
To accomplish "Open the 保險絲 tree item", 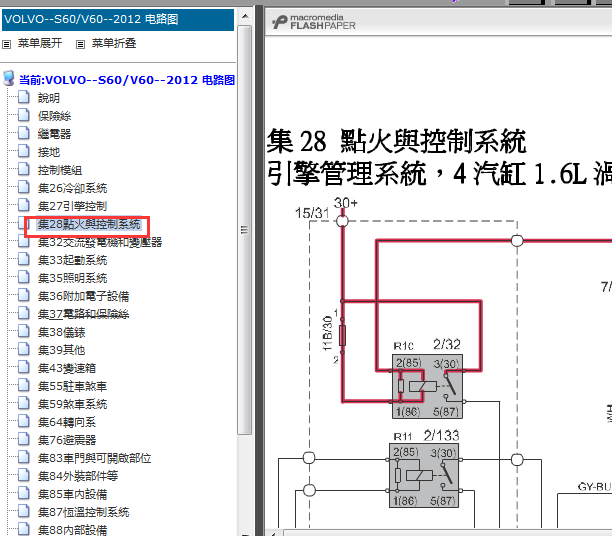I will pos(54,116).
